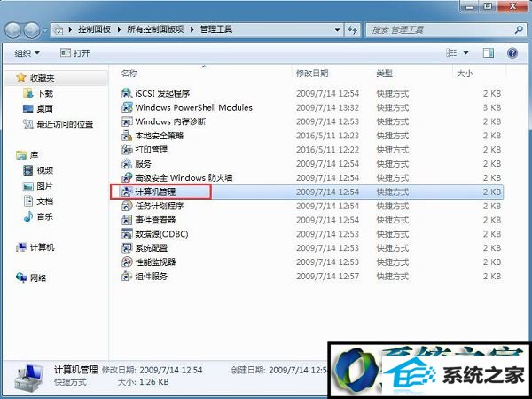Sort by the 类型 column header

tap(385, 74)
